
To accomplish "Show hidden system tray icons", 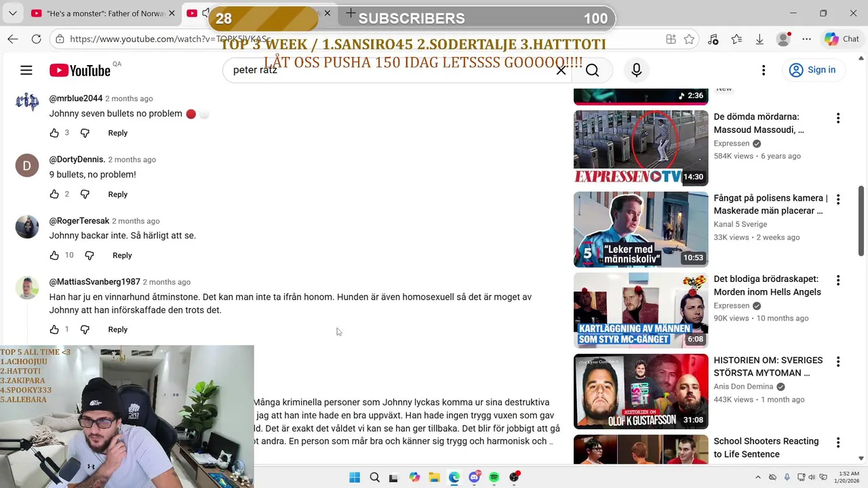I will tap(758, 477).
